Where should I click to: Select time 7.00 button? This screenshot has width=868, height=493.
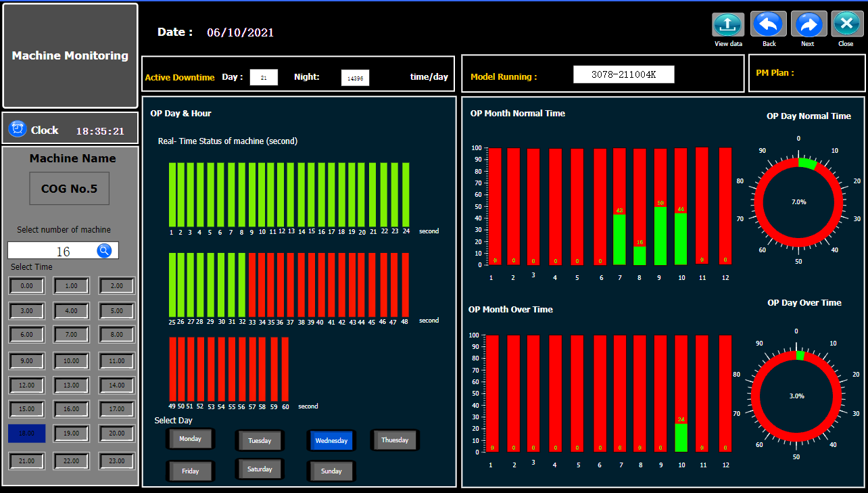[72, 335]
